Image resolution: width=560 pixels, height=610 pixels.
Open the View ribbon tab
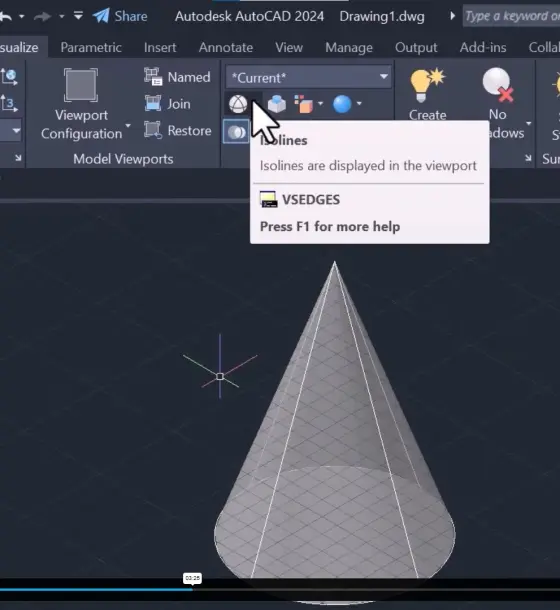coord(289,47)
